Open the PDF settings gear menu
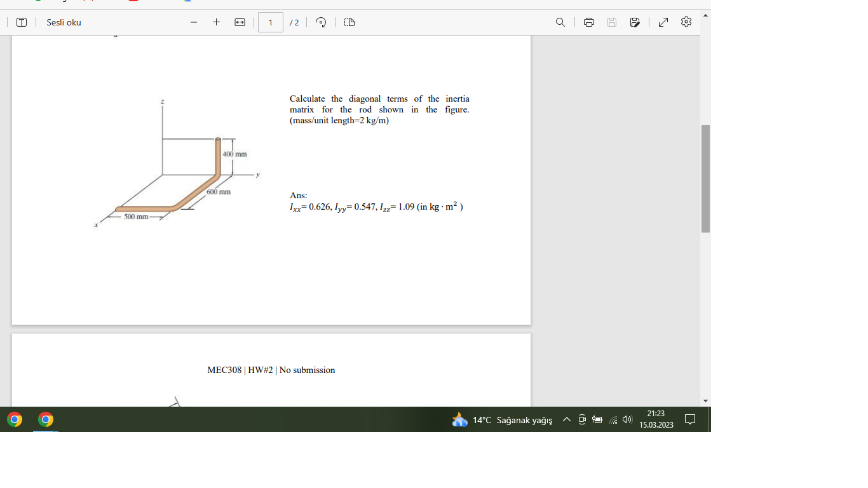The height and width of the screenshot is (488, 868). coord(685,22)
